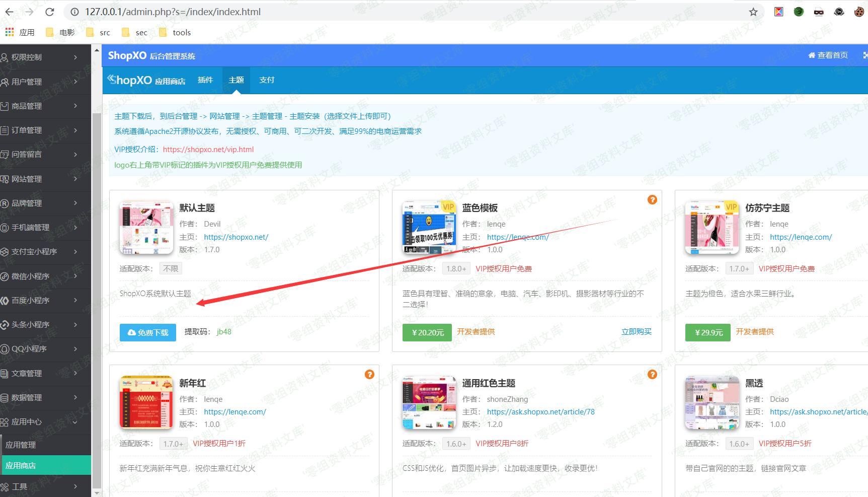This screenshot has height=497, width=868.
Task: Click help icon on 通用红色主题 card
Action: 652,375
